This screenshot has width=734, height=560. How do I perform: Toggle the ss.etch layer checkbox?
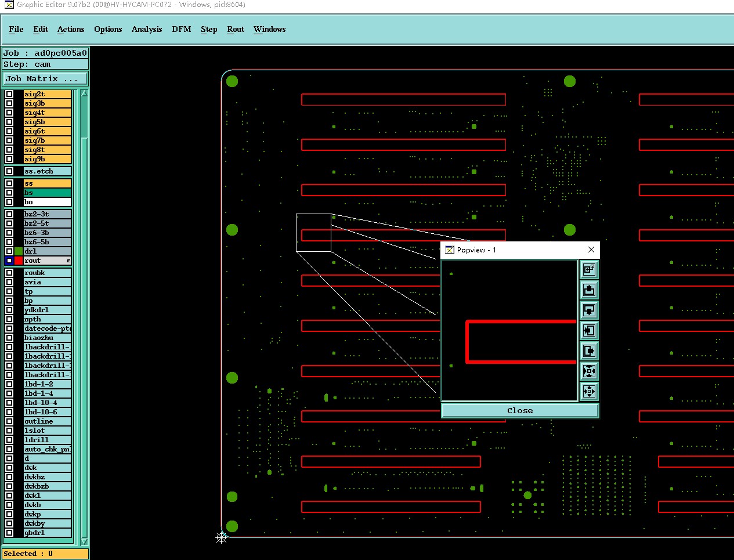coord(9,171)
